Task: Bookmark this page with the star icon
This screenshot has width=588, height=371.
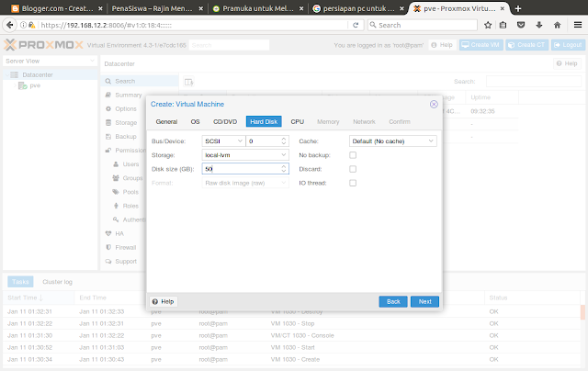Action: point(488,25)
